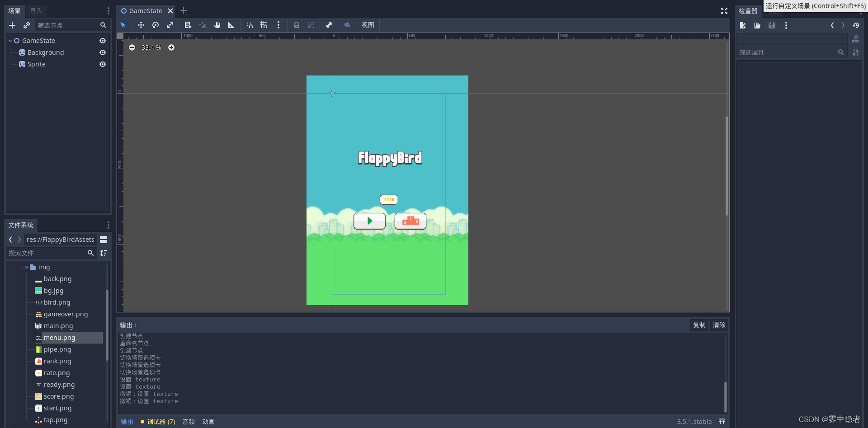
Task: Add a new scene tab with plus
Action: point(184,11)
